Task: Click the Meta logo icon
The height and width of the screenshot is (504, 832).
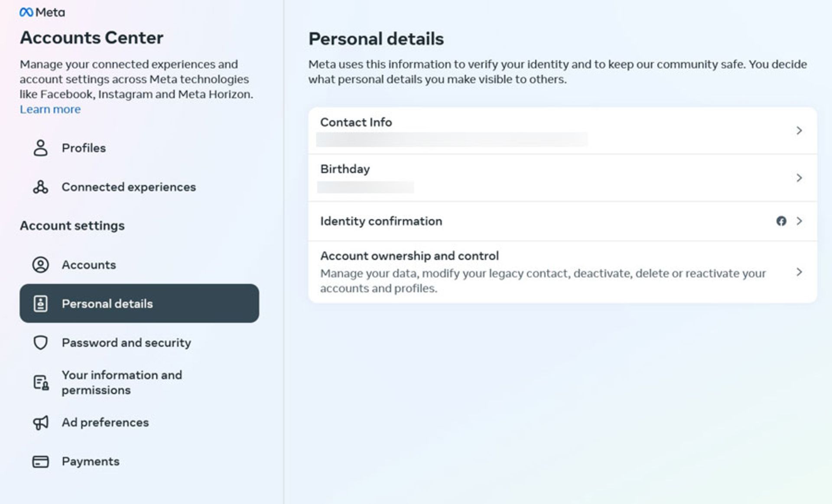Action: (x=26, y=13)
